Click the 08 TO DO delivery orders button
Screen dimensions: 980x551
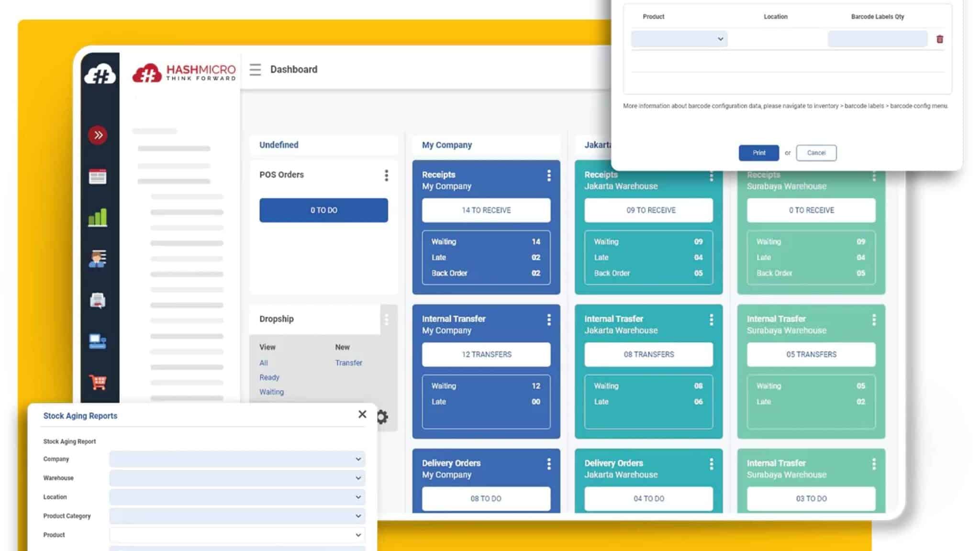486,499
